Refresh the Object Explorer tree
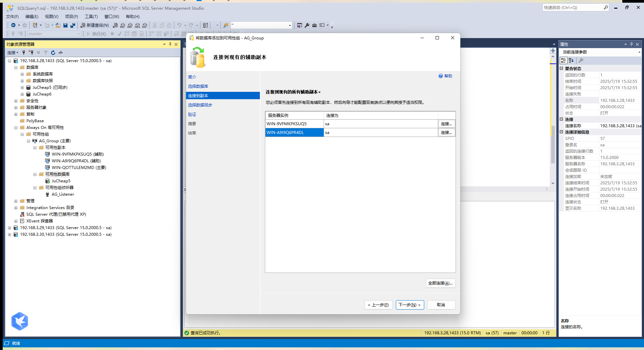Image resolution: width=644 pixels, height=350 pixels. [53, 52]
